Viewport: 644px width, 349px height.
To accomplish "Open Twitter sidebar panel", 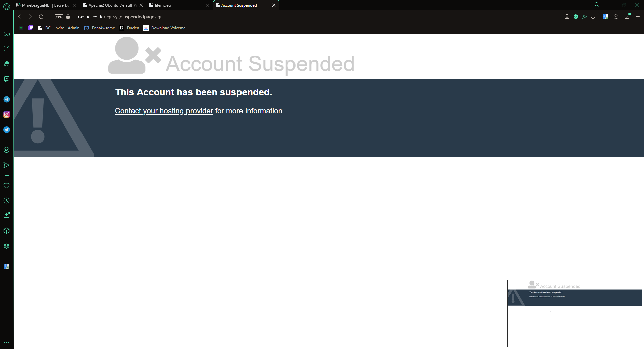I will tap(7, 130).
